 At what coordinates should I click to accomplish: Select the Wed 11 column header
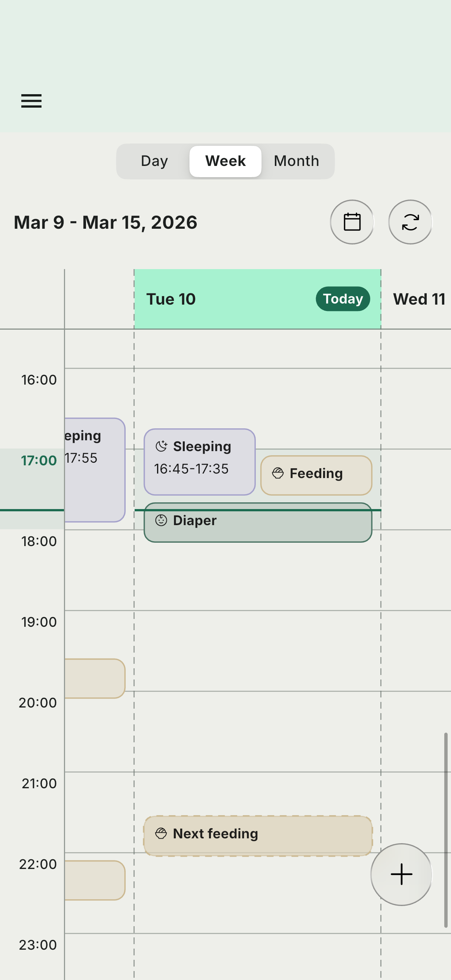point(418,299)
